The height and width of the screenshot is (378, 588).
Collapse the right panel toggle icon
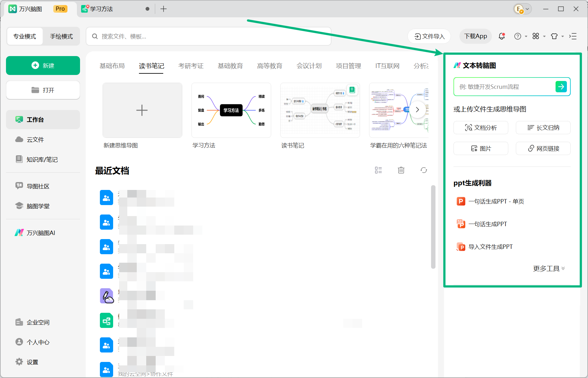(573, 36)
